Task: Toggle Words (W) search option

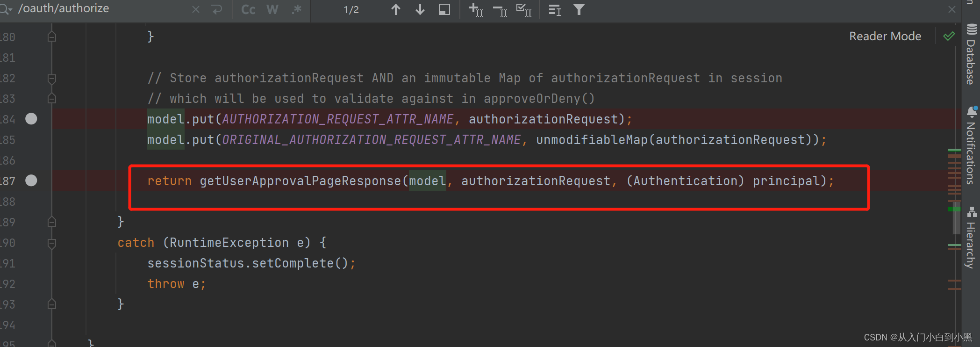Action: [x=272, y=9]
